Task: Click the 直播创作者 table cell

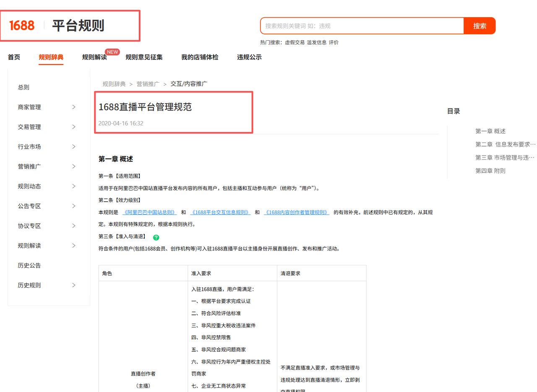Action: [143, 373]
